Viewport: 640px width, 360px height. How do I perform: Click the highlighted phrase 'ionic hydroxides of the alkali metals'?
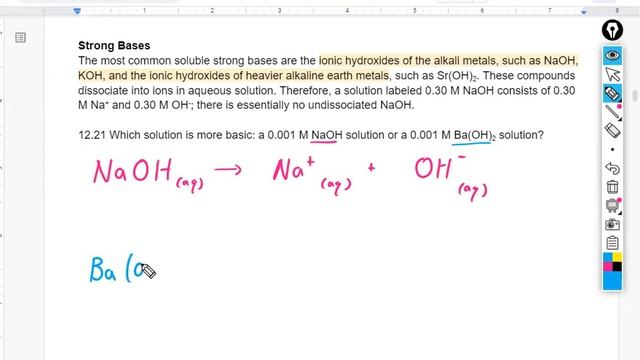407,61
